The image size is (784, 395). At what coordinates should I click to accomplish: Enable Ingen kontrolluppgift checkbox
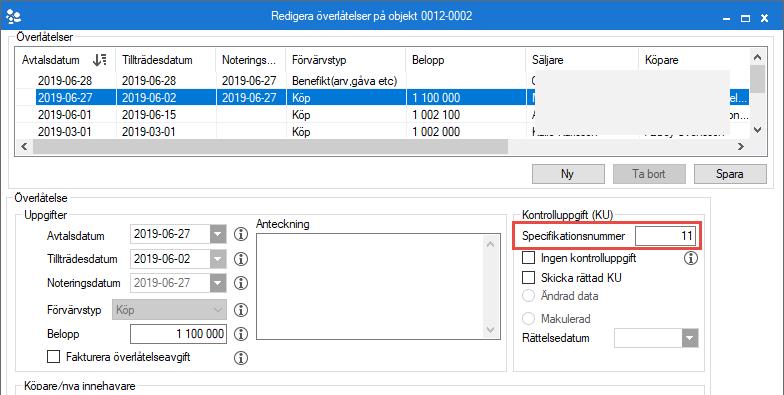point(528,258)
